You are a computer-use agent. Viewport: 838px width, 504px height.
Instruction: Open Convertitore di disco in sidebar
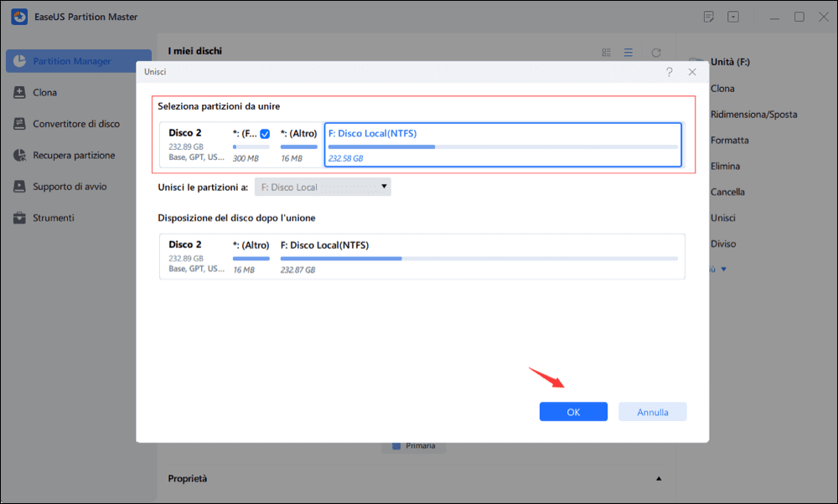tap(76, 124)
